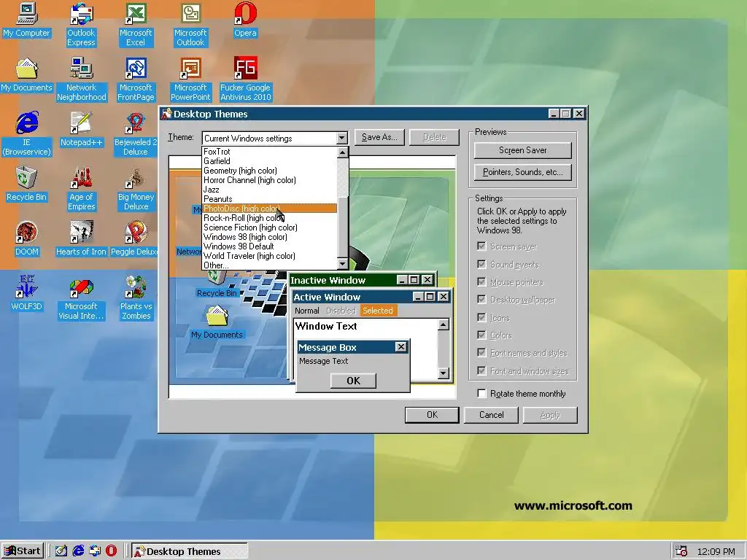Choose FoxTrot theme from list
The width and height of the screenshot is (747, 560).
pos(270,152)
